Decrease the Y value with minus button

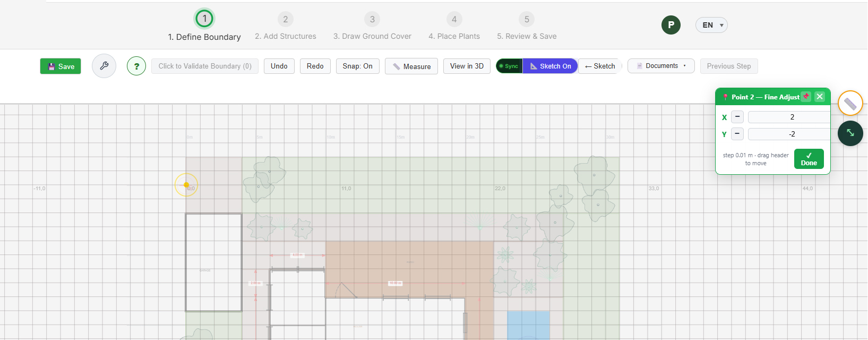[737, 134]
